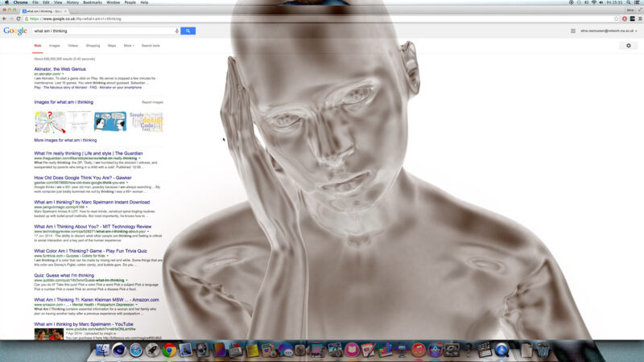Click More images for what am i thinking

65,140
